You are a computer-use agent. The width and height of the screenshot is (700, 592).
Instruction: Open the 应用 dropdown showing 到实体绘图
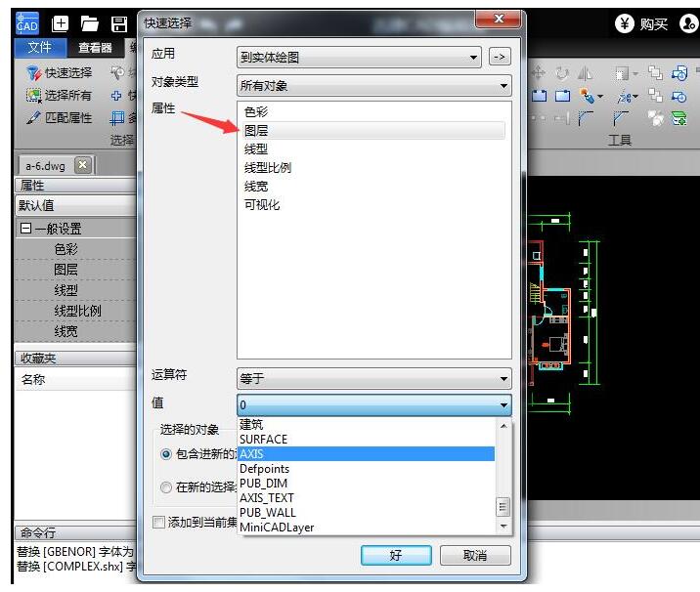pyautogui.click(x=359, y=57)
